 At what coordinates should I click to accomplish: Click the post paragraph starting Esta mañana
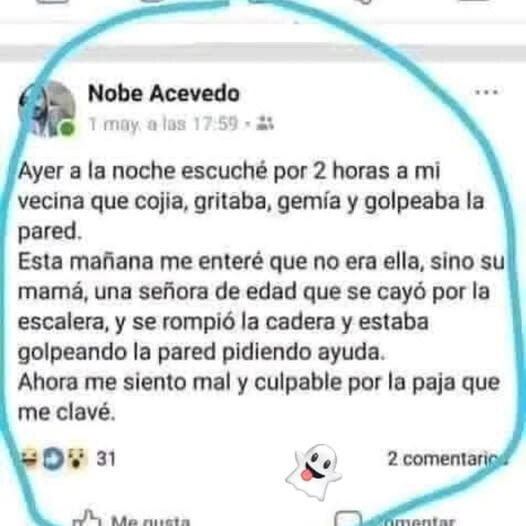point(261,307)
